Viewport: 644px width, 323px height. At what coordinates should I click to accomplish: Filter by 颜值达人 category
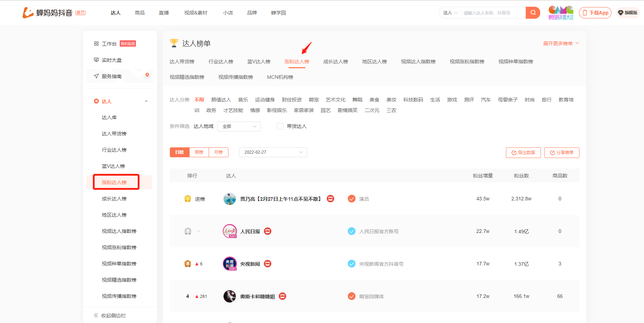221,100
